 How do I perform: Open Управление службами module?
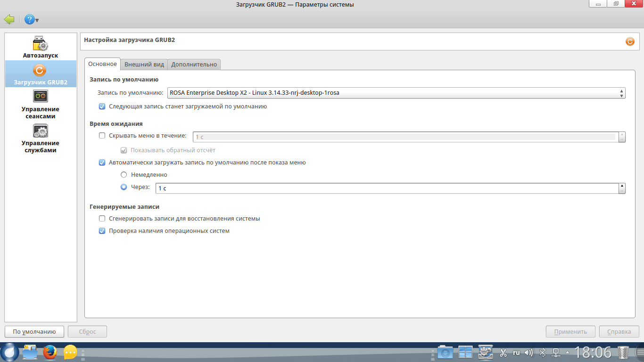[41, 139]
